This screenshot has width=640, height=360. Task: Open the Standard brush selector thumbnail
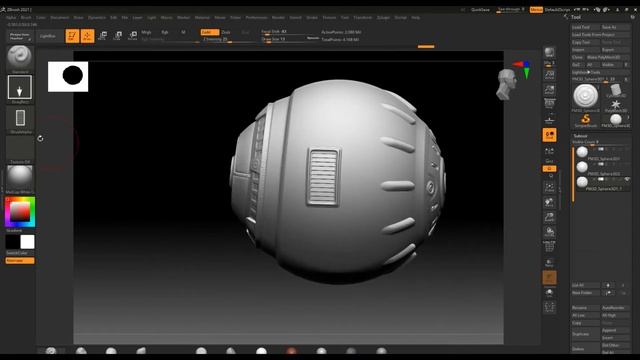[19, 57]
